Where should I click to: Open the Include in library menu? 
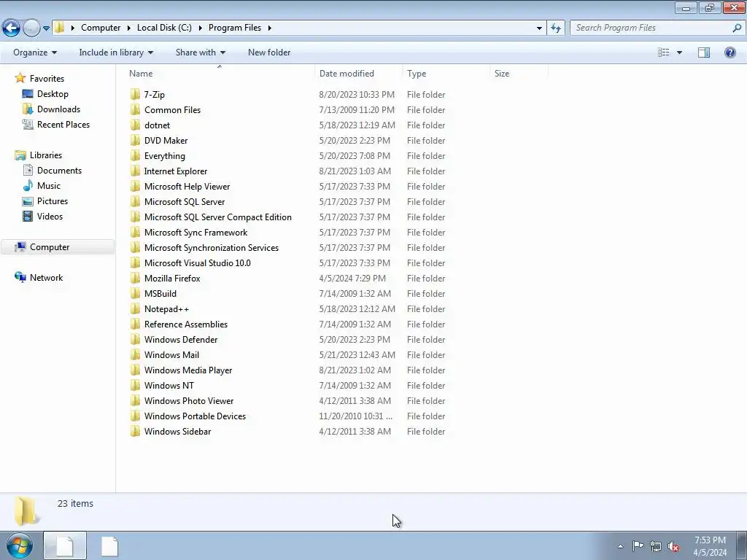coord(116,52)
